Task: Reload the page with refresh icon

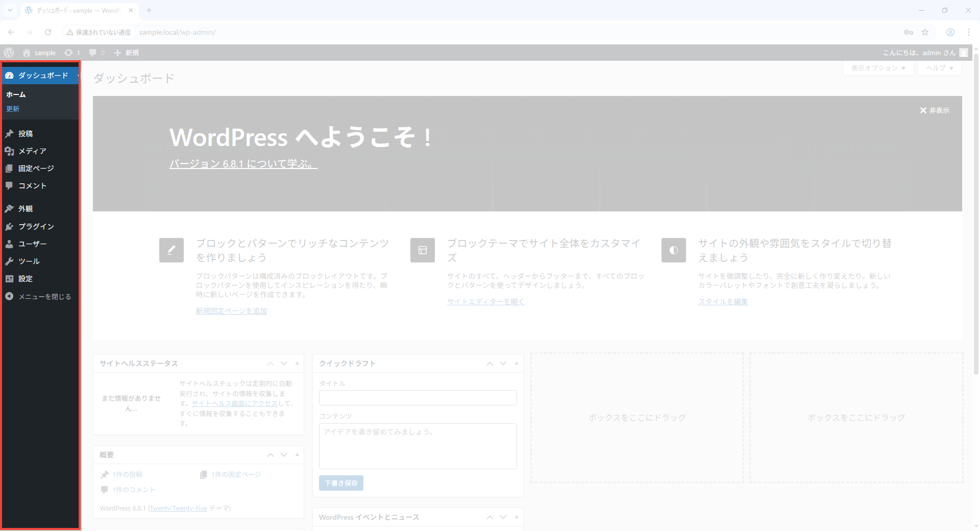Action: tap(48, 32)
